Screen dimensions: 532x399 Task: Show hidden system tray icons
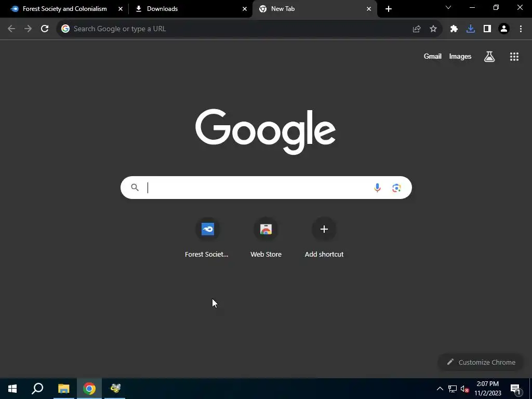click(x=440, y=389)
